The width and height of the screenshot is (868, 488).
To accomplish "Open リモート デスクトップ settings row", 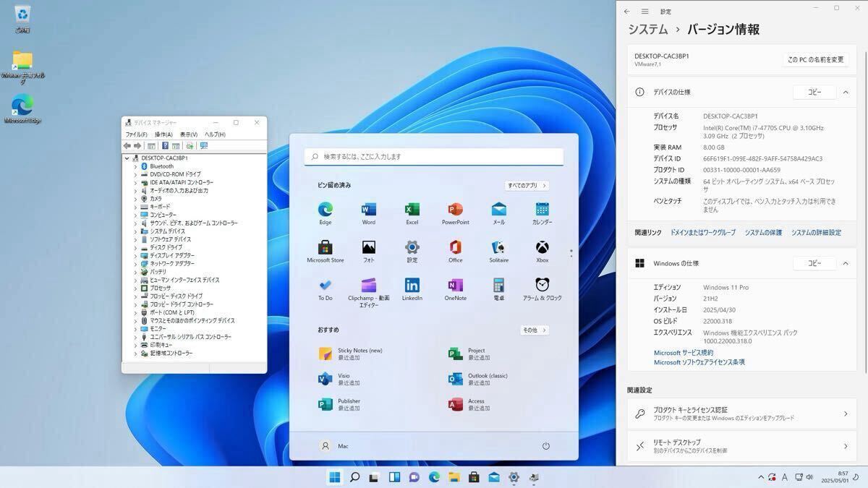I will coord(742,446).
